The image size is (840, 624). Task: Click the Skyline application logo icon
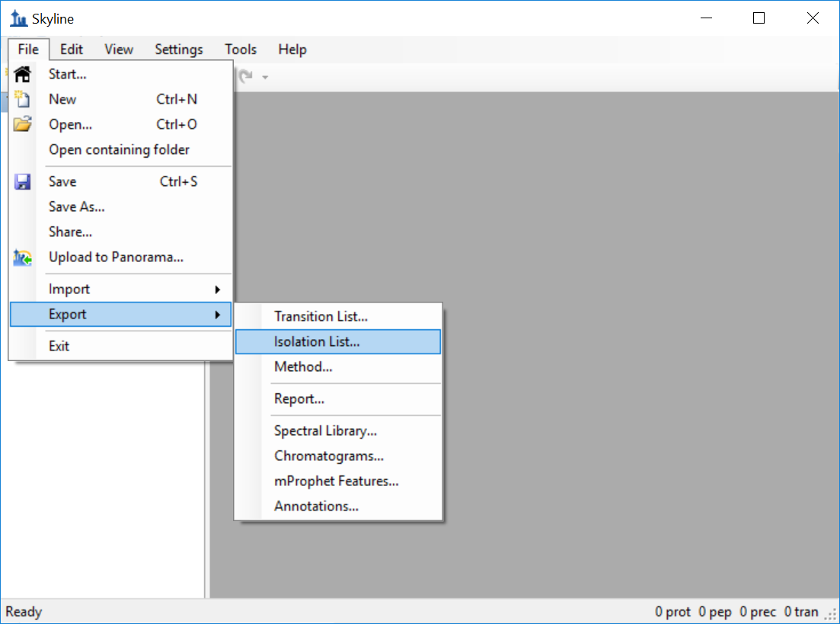[19, 18]
